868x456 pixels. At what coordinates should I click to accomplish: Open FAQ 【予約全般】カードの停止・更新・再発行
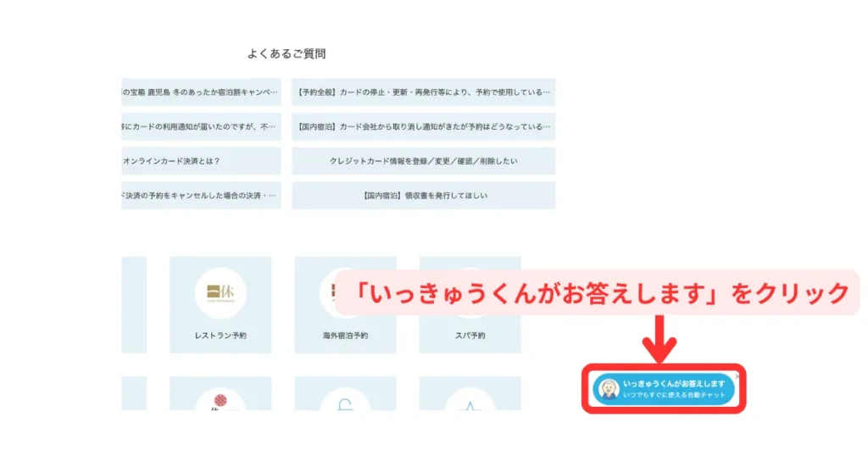click(x=423, y=92)
